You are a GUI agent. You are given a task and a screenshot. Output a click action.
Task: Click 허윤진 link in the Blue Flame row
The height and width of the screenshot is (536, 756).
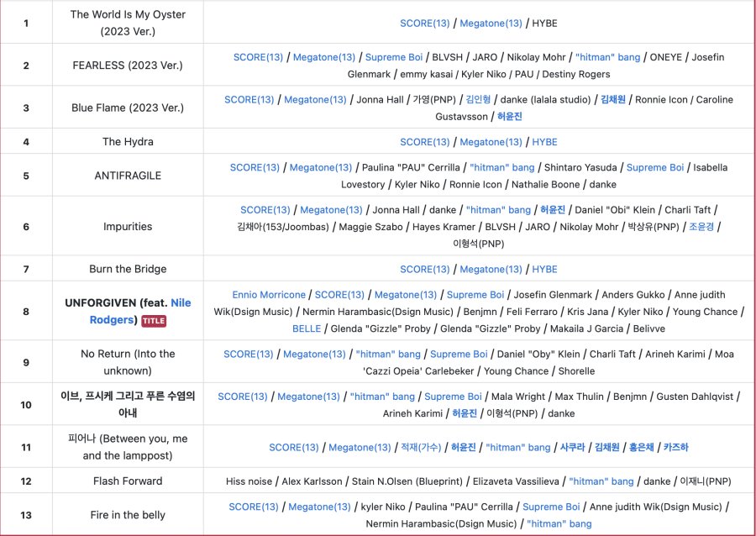click(509, 117)
